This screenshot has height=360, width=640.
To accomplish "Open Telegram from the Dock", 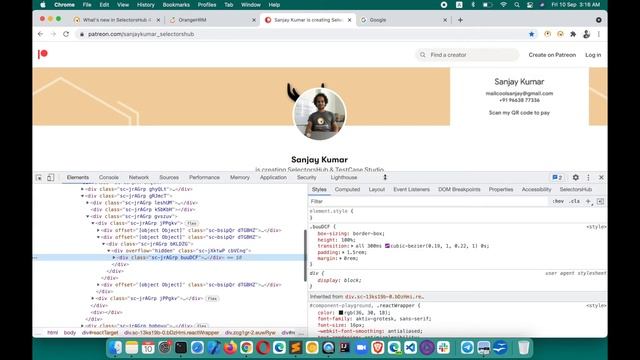I will tap(467, 348).
